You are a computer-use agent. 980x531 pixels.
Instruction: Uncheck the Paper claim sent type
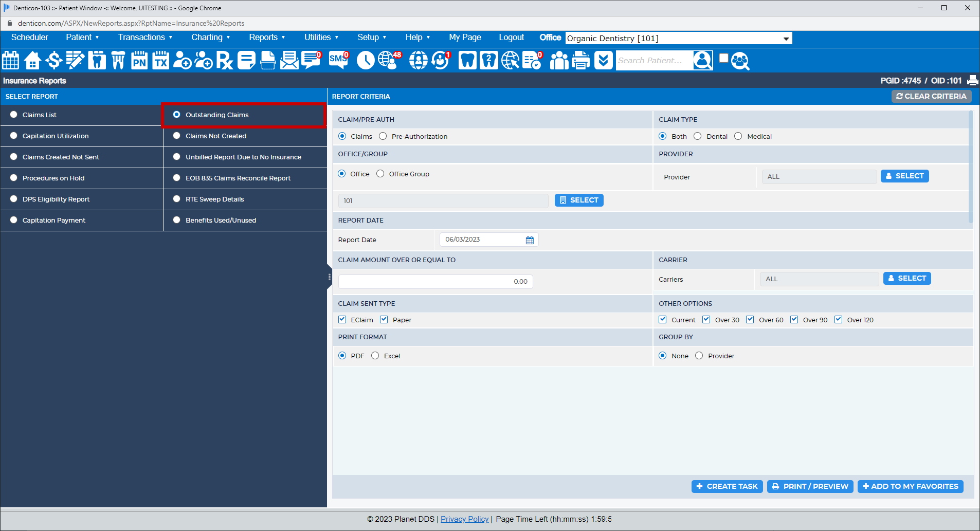[x=384, y=320]
